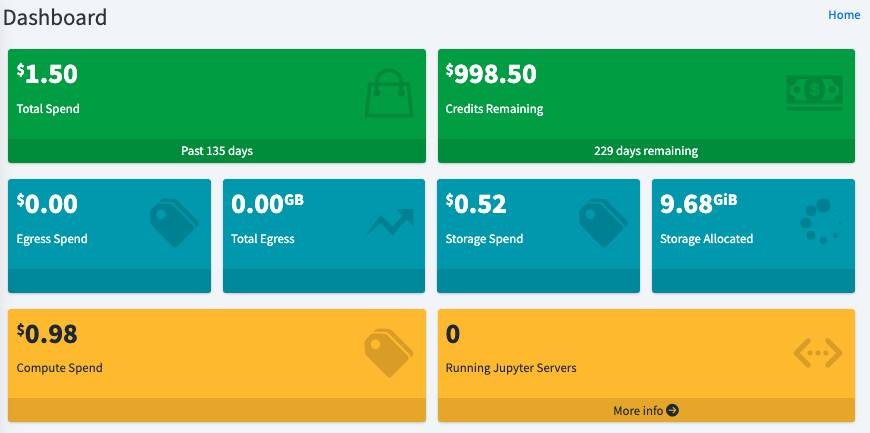
Task: Click the arrow circle icon beside More info
Action: point(672,410)
